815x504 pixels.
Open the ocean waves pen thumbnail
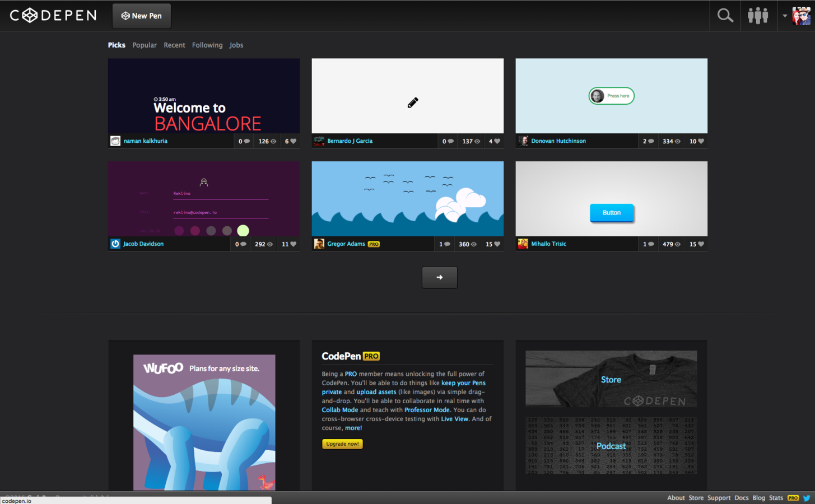coord(408,199)
